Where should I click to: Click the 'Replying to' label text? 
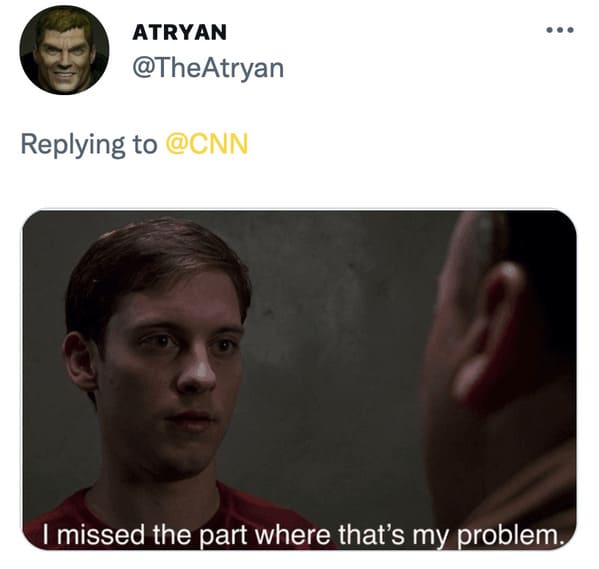tap(89, 145)
